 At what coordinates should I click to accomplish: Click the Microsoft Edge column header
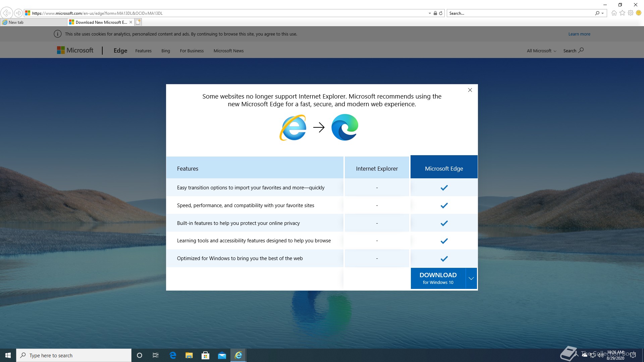(444, 167)
